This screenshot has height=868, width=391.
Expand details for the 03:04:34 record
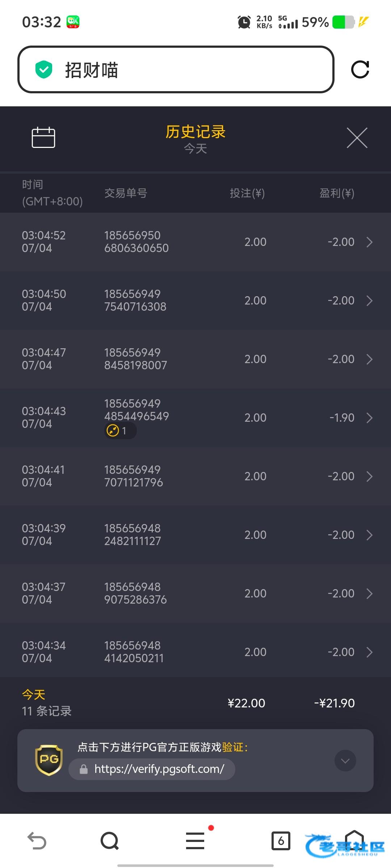coord(369,652)
